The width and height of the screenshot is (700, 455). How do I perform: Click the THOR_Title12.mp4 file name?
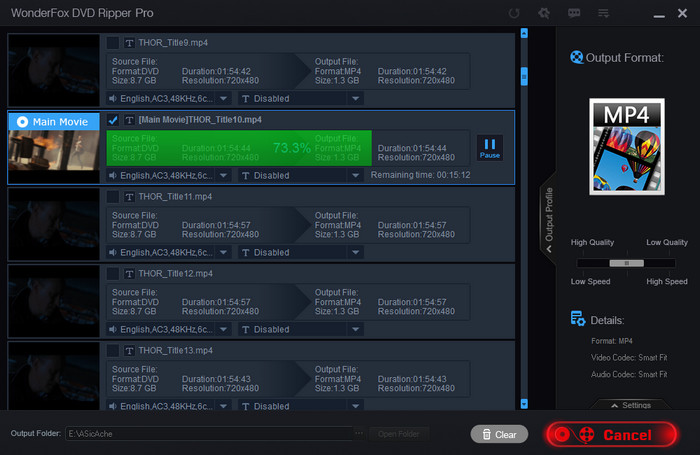pyautogui.click(x=175, y=274)
